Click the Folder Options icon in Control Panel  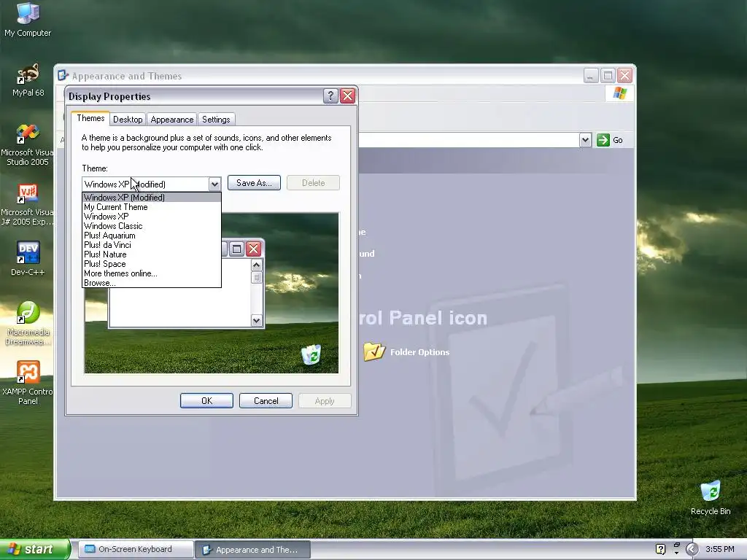click(374, 351)
